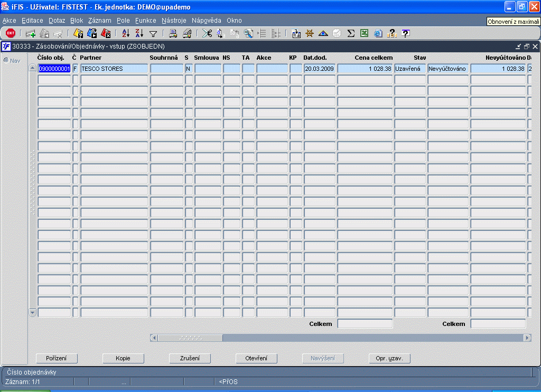Execute query using blue play-folder icon

click(x=92, y=33)
